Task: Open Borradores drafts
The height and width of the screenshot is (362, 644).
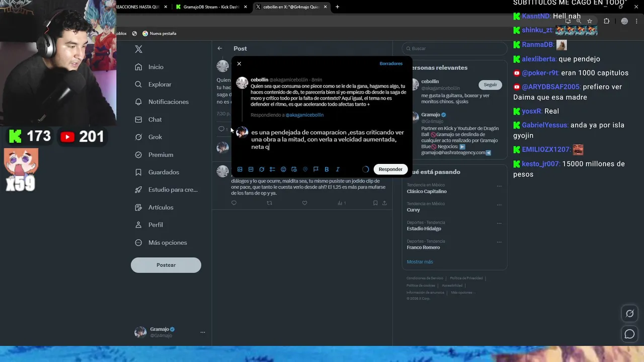Action: (391, 64)
